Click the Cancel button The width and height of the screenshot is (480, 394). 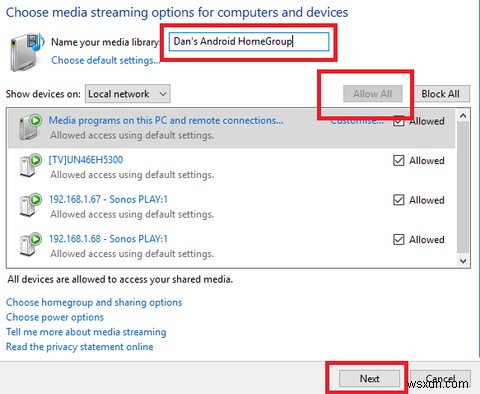(x=440, y=379)
